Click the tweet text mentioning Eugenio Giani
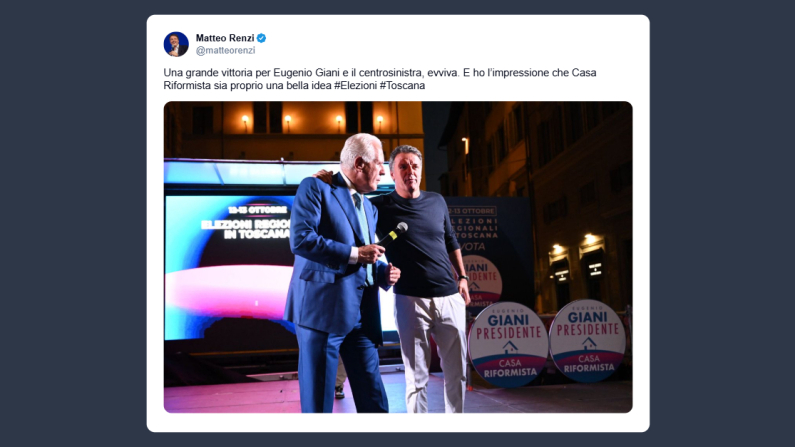Screen dimensions: 795x447 pos(379,79)
